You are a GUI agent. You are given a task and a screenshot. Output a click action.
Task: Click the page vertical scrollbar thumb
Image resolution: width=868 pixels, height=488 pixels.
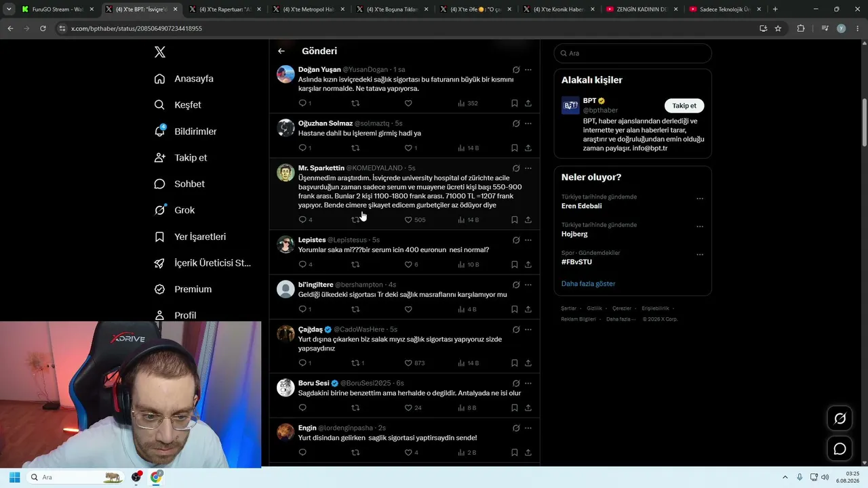point(865,122)
